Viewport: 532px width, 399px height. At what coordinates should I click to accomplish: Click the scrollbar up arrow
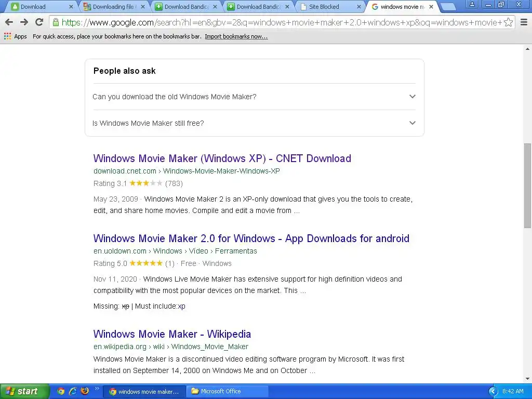[x=527, y=49]
